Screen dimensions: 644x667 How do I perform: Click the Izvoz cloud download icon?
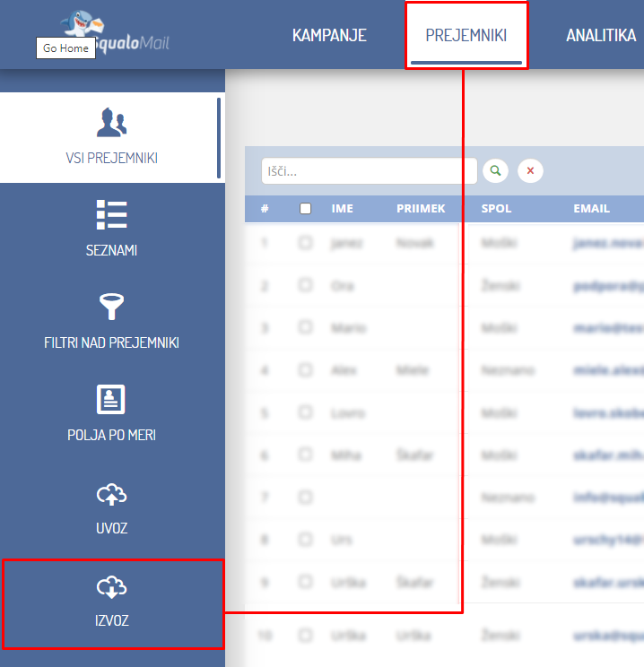pyautogui.click(x=111, y=587)
